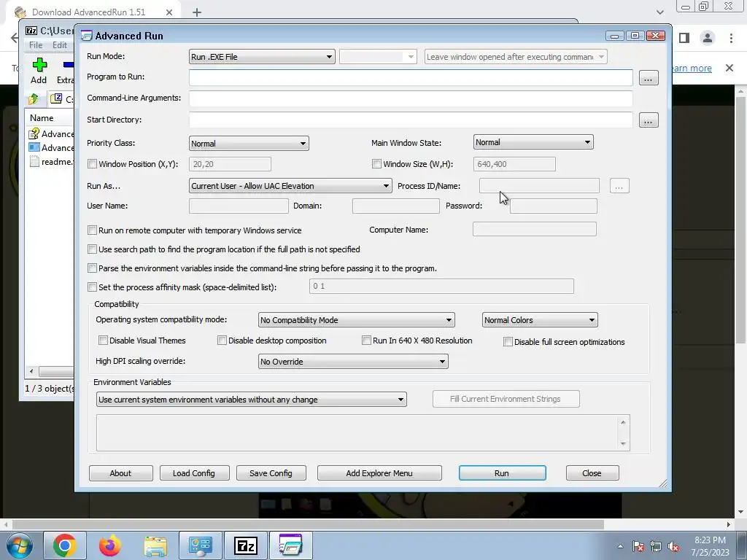
Task: Toggle Disable Visual Themes checkbox
Action: [x=103, y=340]
